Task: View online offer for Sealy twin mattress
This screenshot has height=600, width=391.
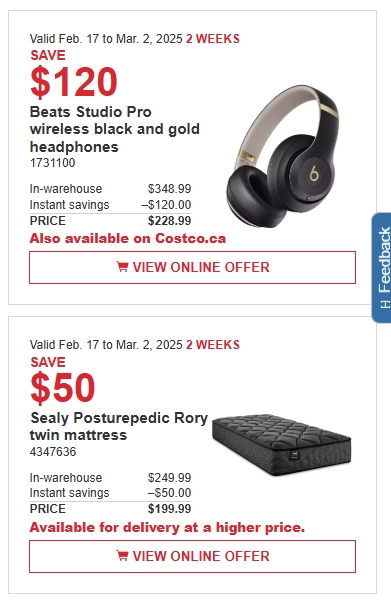Action: coord(192,556)
